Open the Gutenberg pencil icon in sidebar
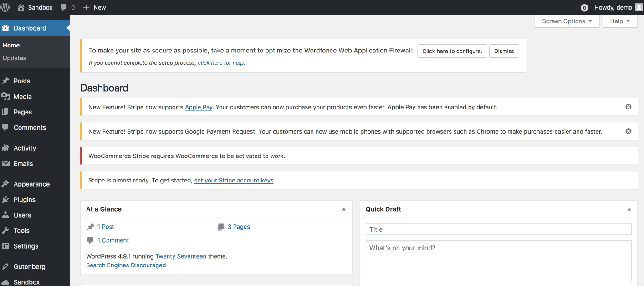The image size is (644, 286). [x=5, y=266]
